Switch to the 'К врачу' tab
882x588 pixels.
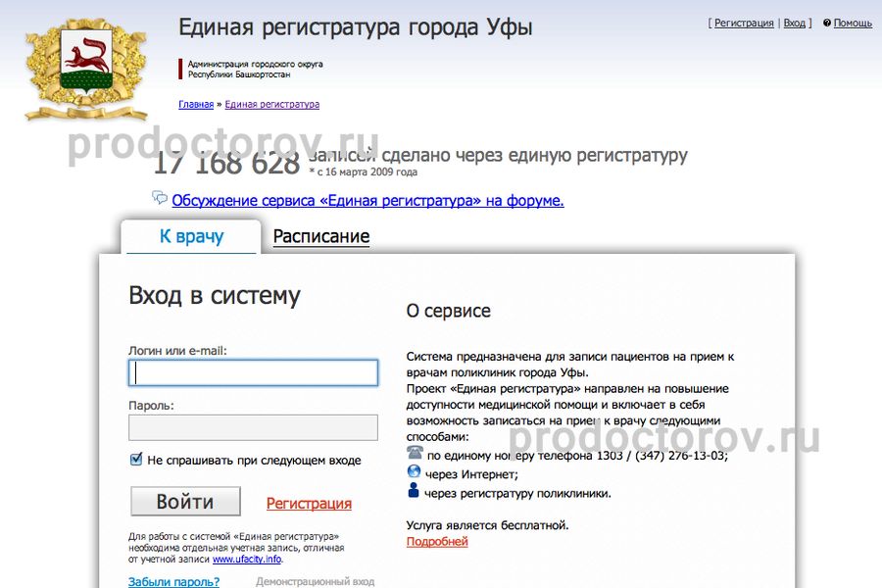point(191,236)
